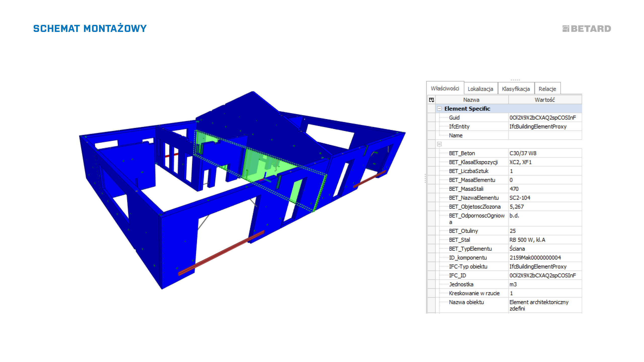Select the BET_OdpornoscOgniowa property
Image resolution: width=644 pixels, height=362 pixels.
click(477, 219)
